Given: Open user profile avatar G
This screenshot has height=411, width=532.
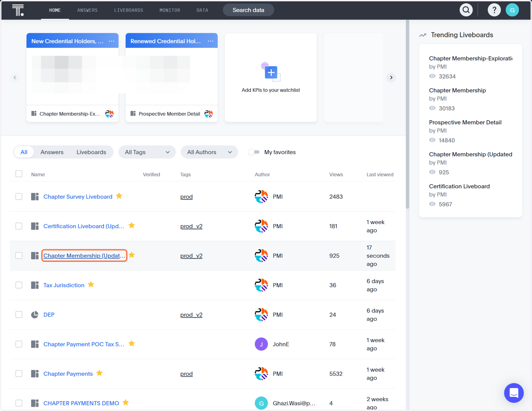Looking at the screenshot, I should click(x=512, y=10).
